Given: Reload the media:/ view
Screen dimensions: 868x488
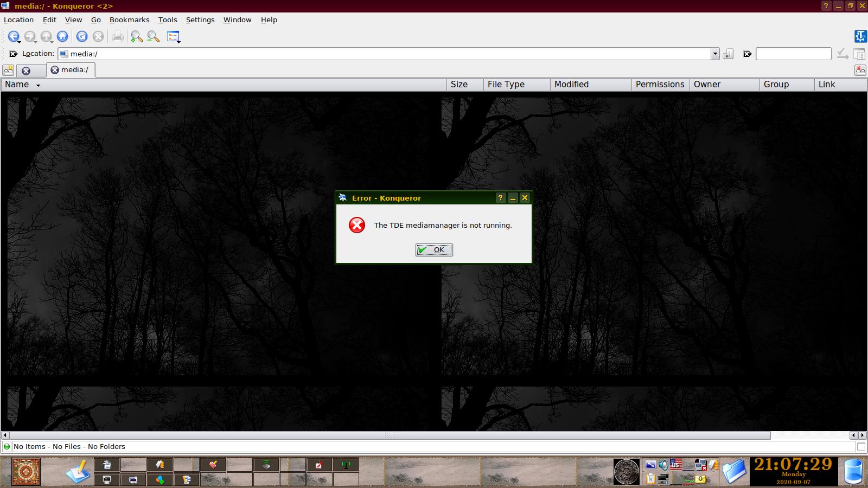Looking at the screenshot, I should pyautogui.click(x=82, y=36).
